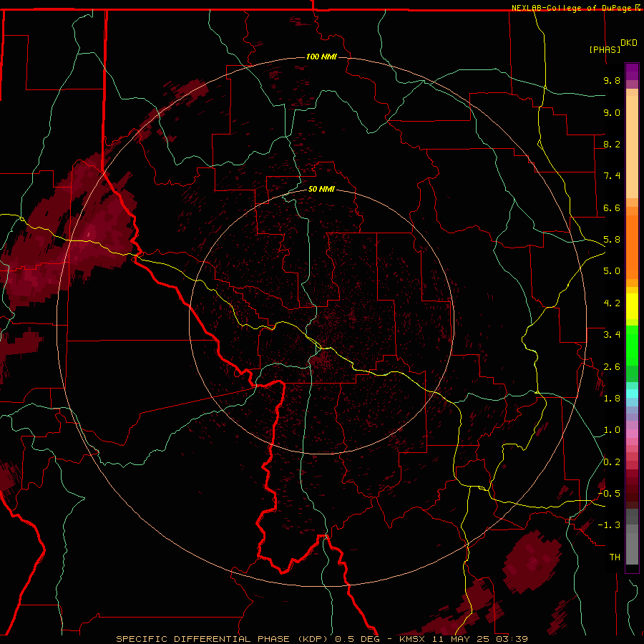Click the 0.2 scale value
The height and width of the screenshot is (644, 644).
click(x=612, y=462)
